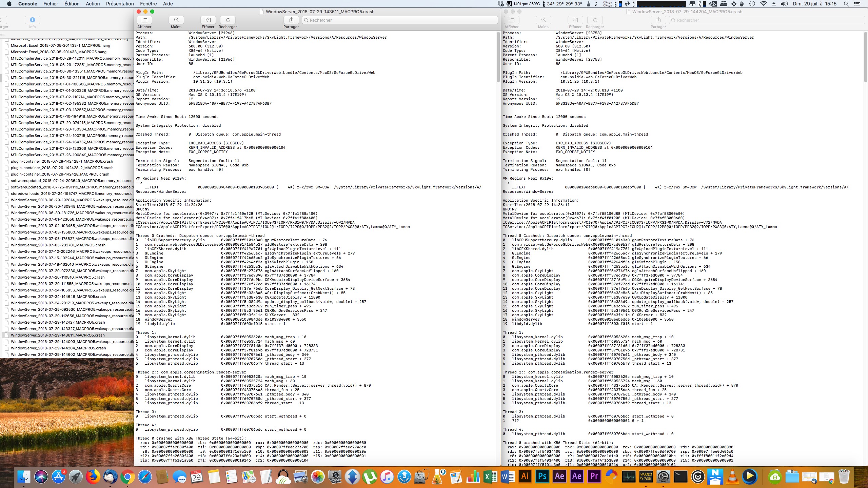Image resolution: width=868 pixels, height=488 pixels.
Task: Select WindowServer_2018-07-29-144204_MACPRO5.crash in the list
Action: tap(58, 348)
